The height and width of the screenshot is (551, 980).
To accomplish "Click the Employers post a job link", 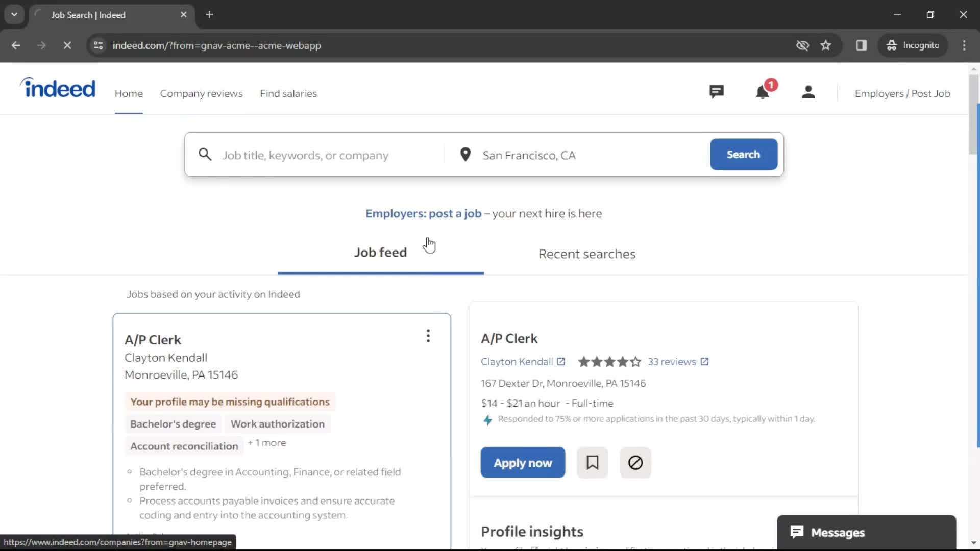I will click(423, 213).
